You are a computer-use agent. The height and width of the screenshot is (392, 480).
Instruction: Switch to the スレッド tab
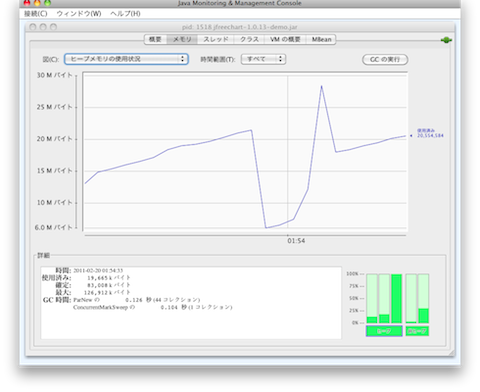[216, 39]
